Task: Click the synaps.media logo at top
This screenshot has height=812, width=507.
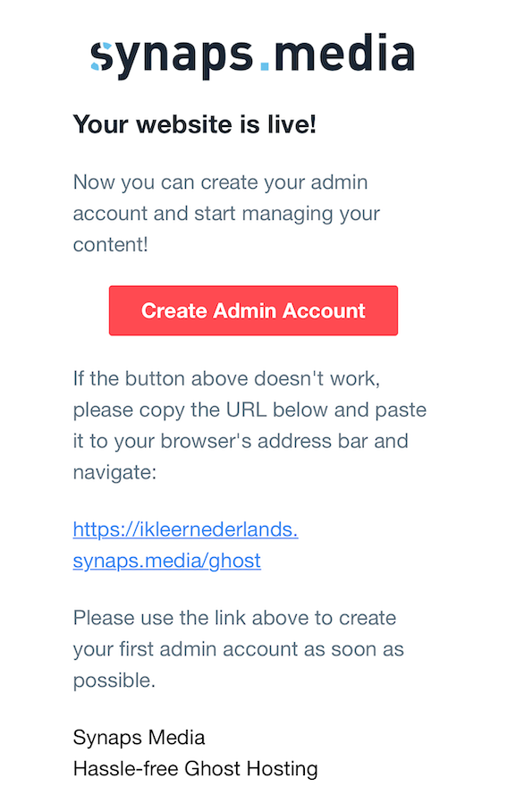Action: point(253,56)
